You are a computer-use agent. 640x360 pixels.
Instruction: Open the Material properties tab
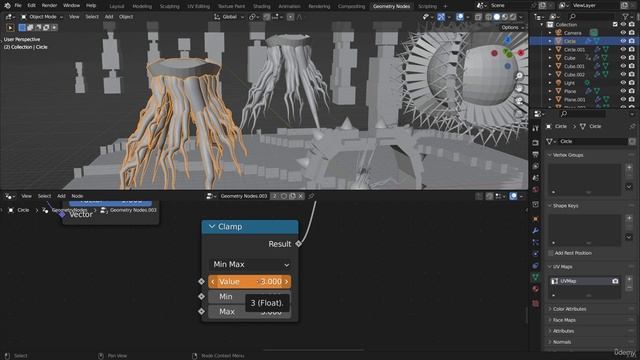(x=536, y=289)
